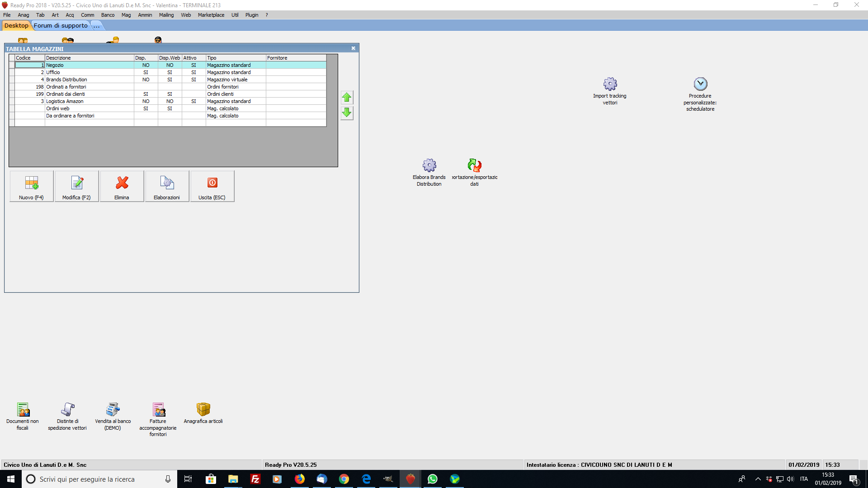
Task: Open Documenti non fiscali desktop icon
Action: click(x=23, y=416)
